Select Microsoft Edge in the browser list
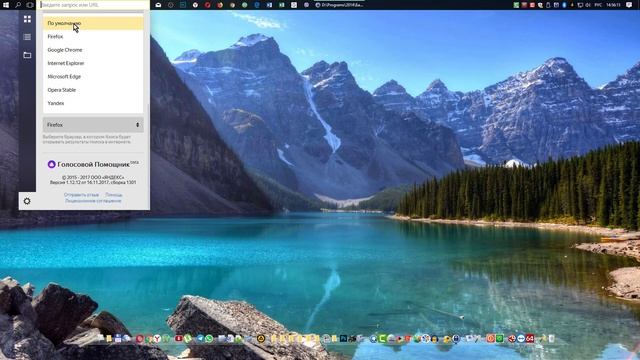This screenshot has height=360, width=640. coord(93,77)
